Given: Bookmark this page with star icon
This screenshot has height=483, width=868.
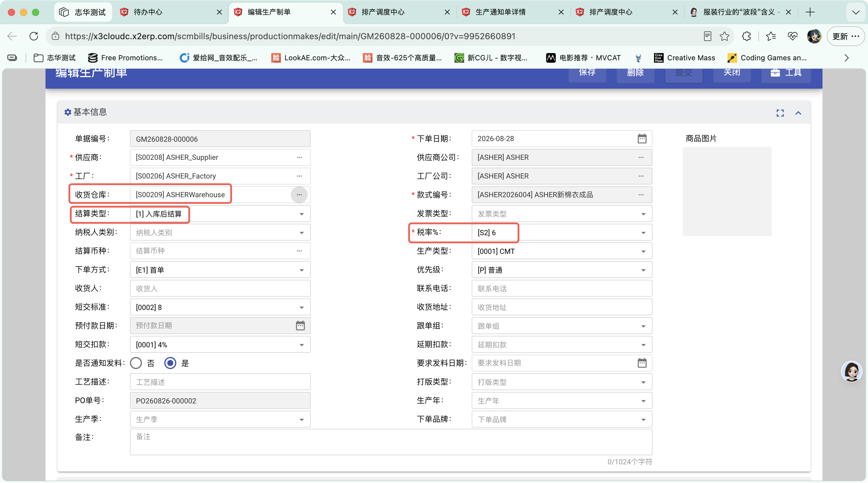Looking at the screenshot, I should coord(725,36).
